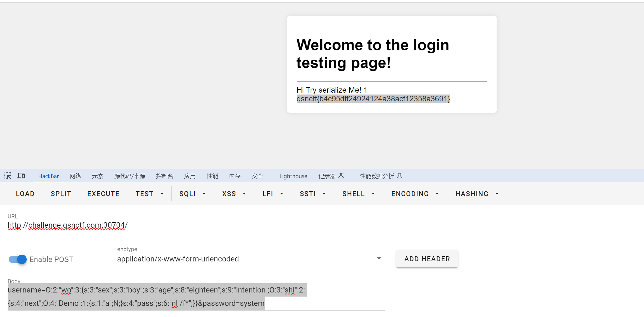
Task: Click the EXECUTE button
Action: (x=103, y=194)
